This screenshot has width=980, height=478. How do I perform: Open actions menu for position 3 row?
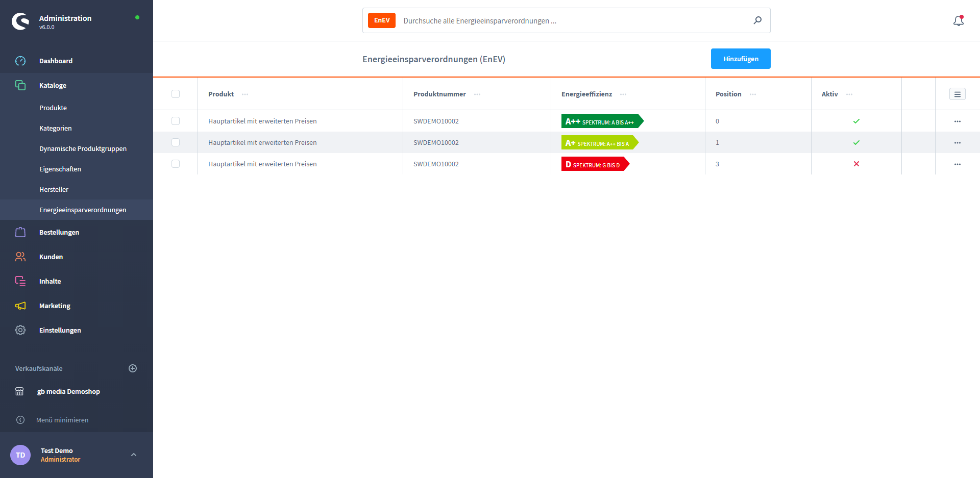pos(958,164)
